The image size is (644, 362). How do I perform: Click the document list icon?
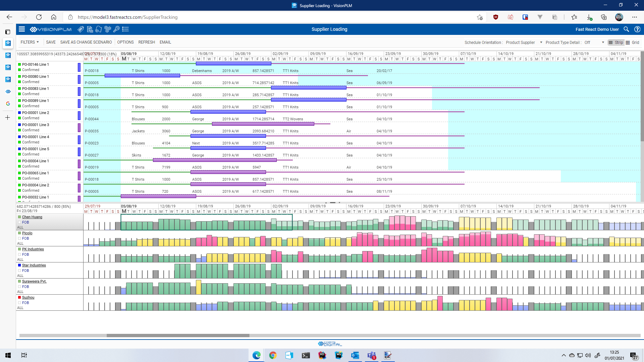(x=90, y=29)
